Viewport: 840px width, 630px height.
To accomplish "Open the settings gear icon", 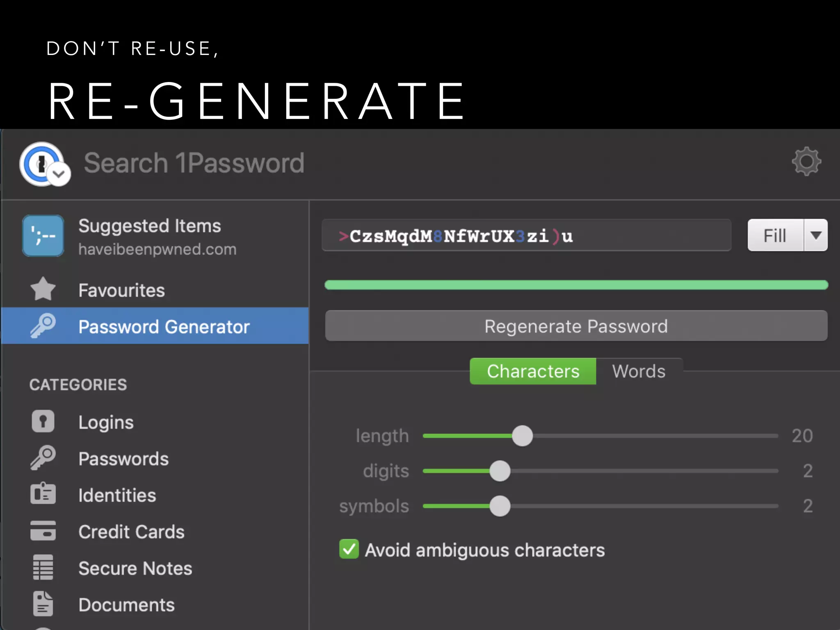I will (x=806, y=161).
